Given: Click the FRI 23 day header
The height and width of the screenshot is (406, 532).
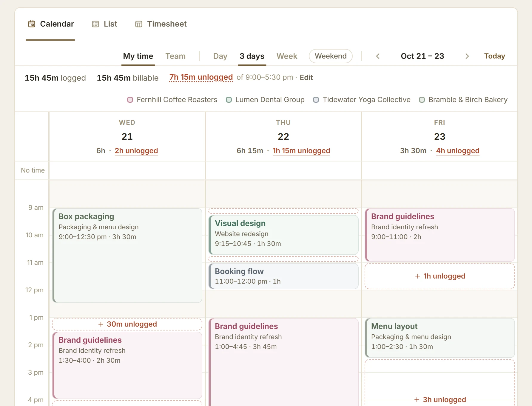Looking at the screenshot, I should point(440,137).
